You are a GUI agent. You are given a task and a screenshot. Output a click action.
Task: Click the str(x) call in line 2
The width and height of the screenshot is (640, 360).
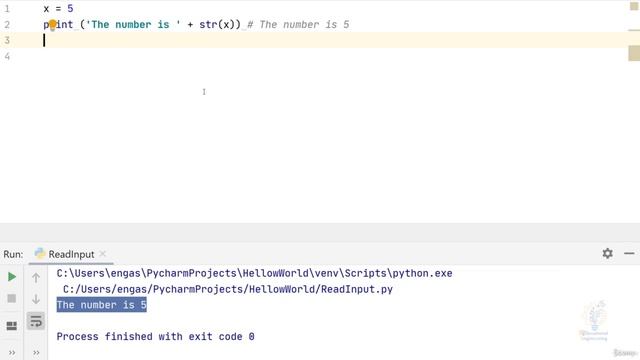click(217, 24)
